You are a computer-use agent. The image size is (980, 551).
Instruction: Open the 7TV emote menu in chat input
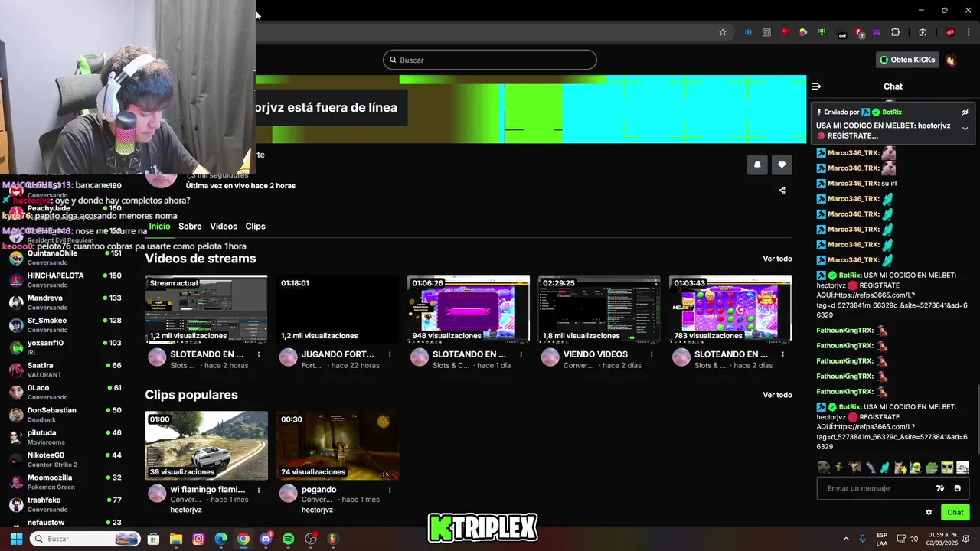tap(940, 488)
